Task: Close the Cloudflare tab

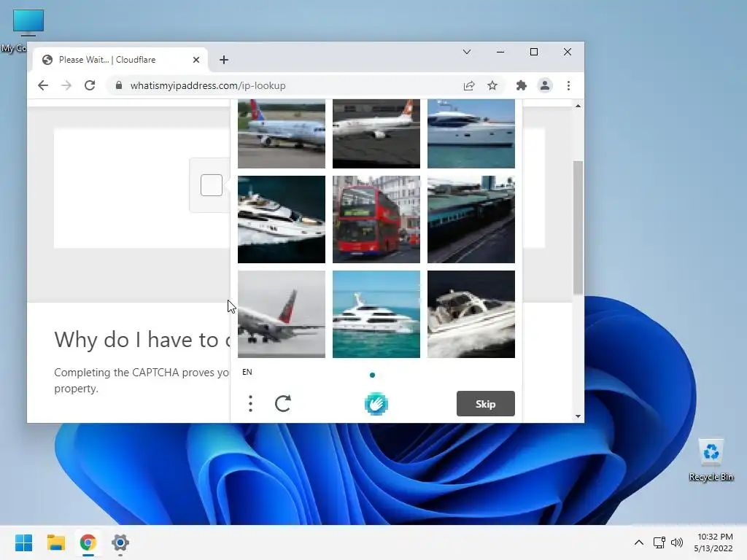Action: point(196,60)
